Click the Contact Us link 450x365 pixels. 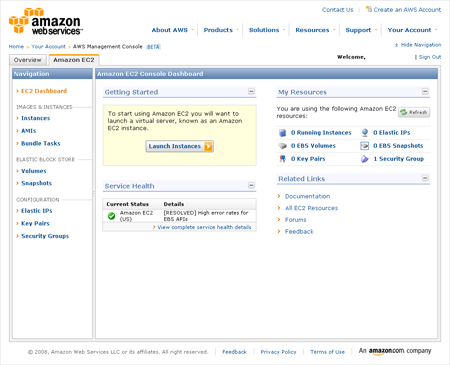click(x=337, y=10)
